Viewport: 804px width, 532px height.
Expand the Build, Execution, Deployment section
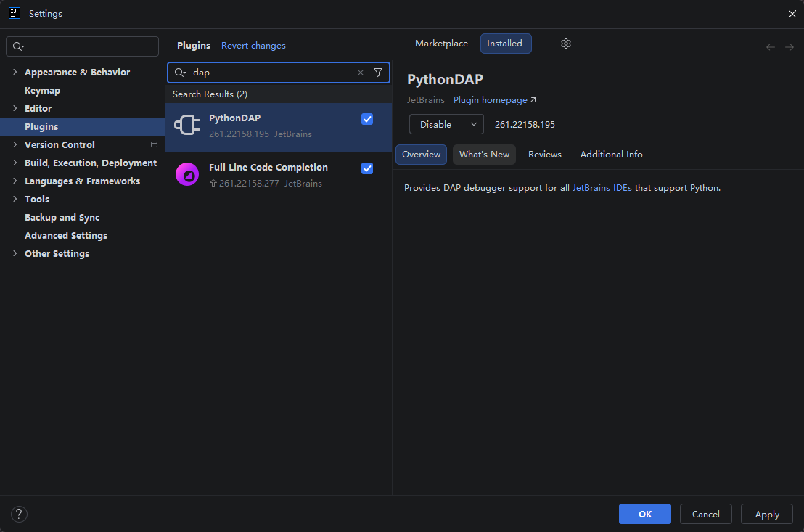click(x=15, y=163)
